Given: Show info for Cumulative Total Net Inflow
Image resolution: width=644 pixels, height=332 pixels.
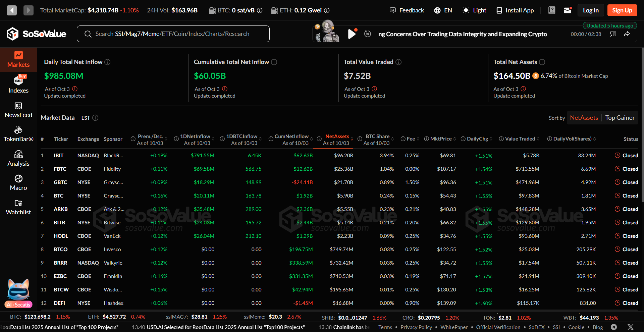Looking at the screenshot, I should click(x=274, y=62).
